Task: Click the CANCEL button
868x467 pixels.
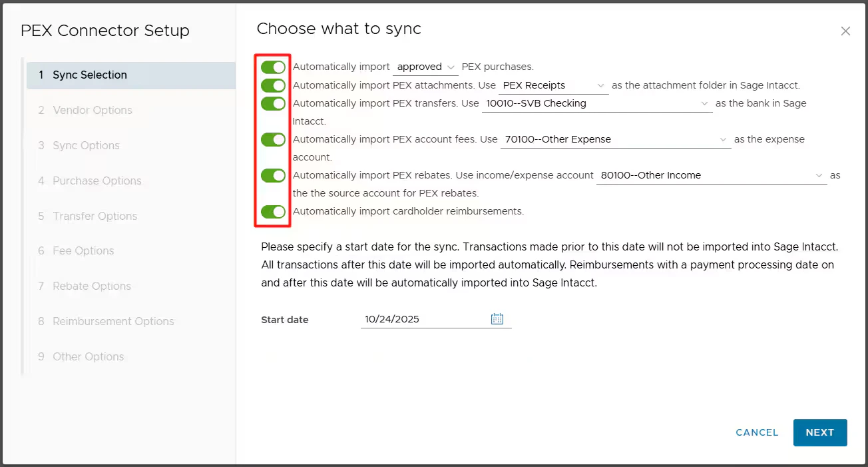Action: coord(757,432)
